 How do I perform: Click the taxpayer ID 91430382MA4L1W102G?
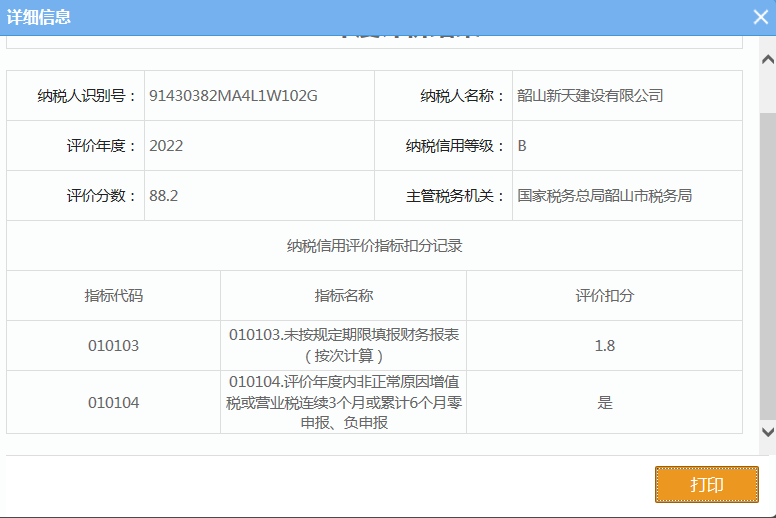click(233, 96)
